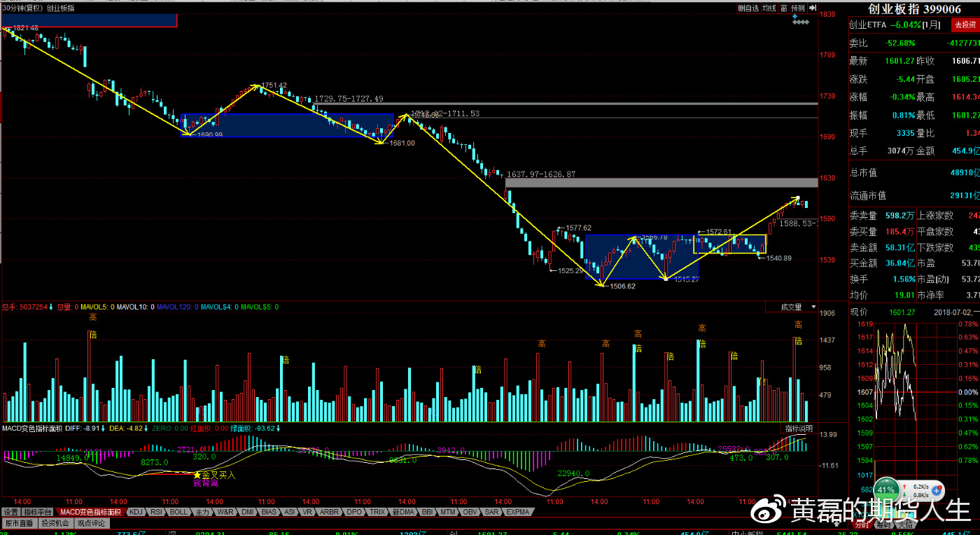
Task: Click the 41% memory accelerator ball
Action: [x=886, y=490]
